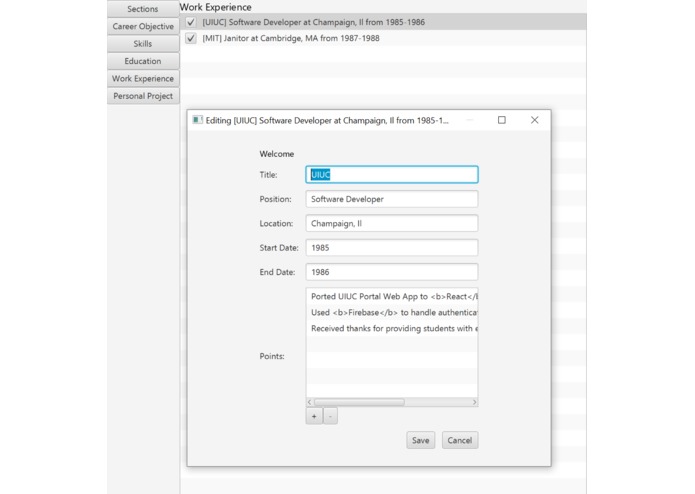Remove a point with minus button
695x494 pixels.
(x=330, y=416)
